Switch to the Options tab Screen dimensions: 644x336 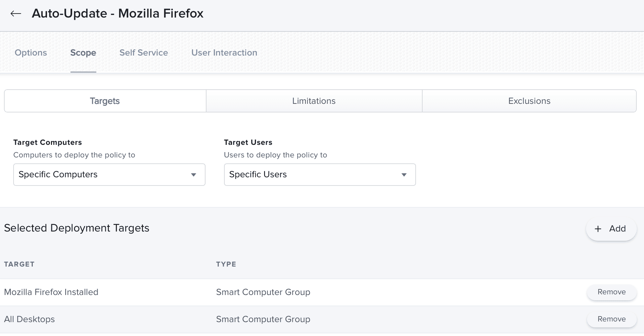[31, 53]
